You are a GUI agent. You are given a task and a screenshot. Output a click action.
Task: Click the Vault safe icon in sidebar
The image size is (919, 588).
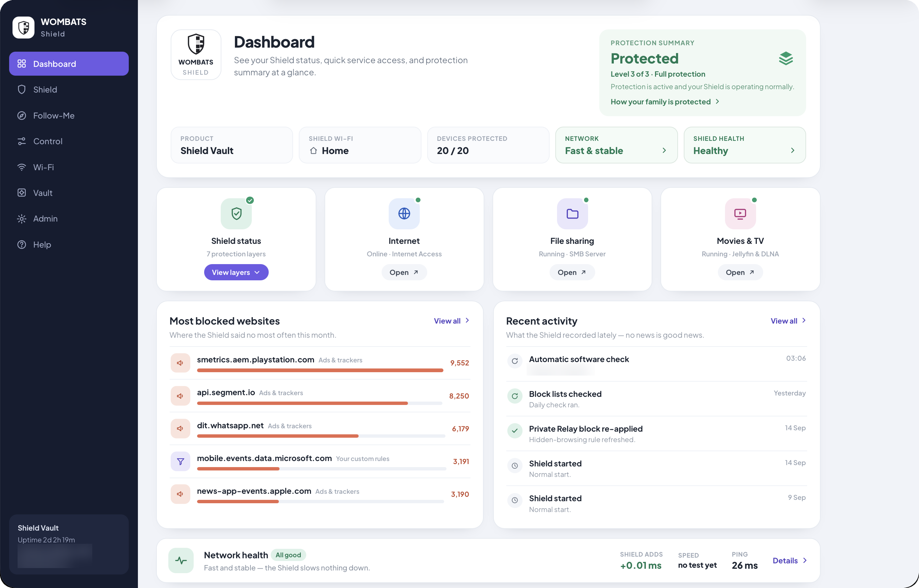[22, 193]
